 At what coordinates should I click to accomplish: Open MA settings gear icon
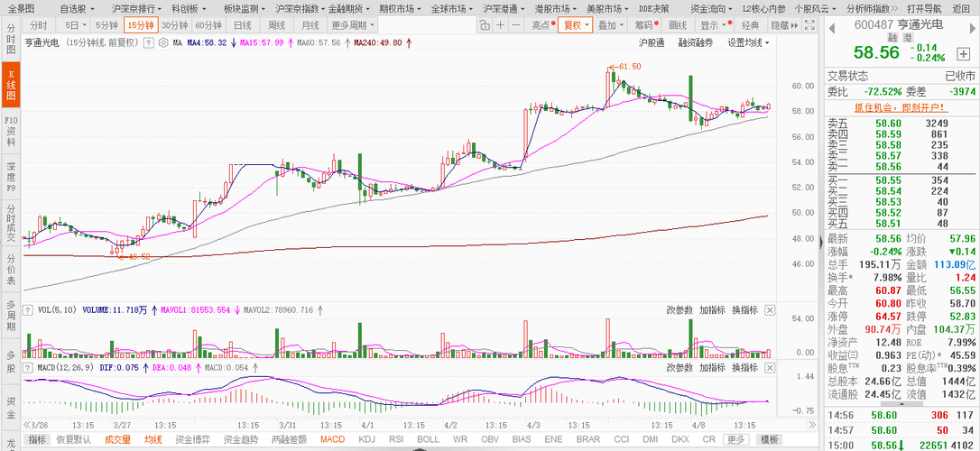[x=163, y=43]
